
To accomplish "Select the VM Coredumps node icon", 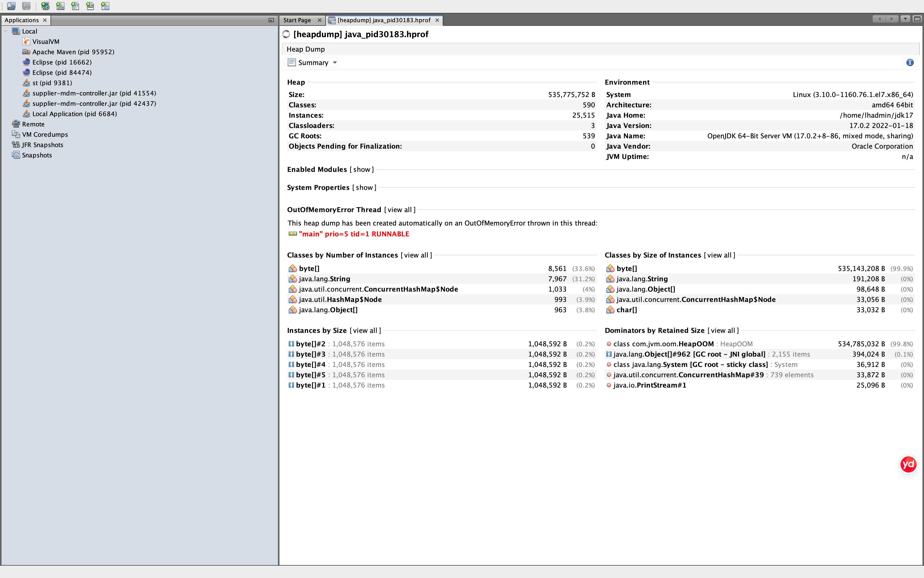I will click(x=16, y=134).
